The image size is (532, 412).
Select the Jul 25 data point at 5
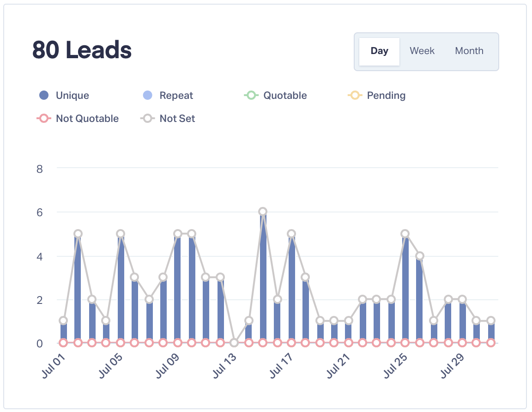(x=405, y=234)
